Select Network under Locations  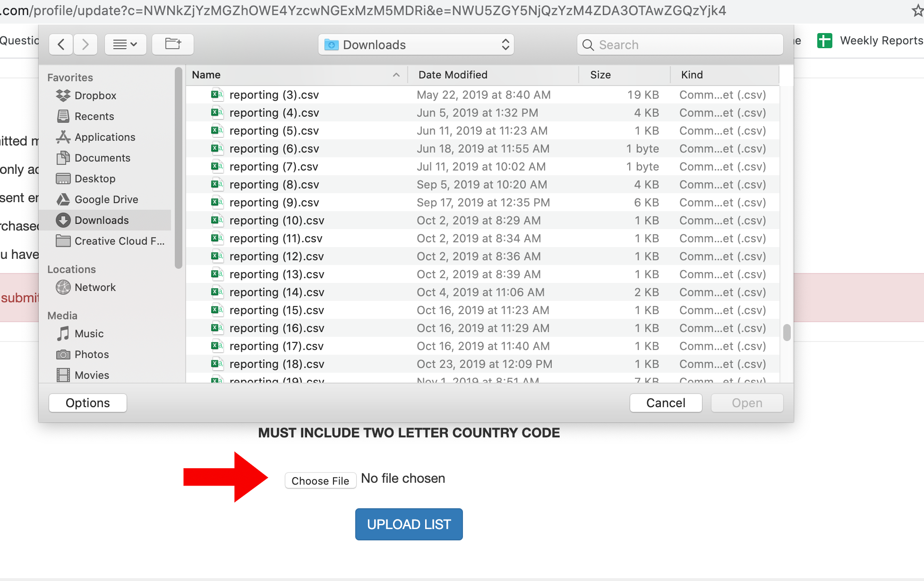click(x=94, y=287)
